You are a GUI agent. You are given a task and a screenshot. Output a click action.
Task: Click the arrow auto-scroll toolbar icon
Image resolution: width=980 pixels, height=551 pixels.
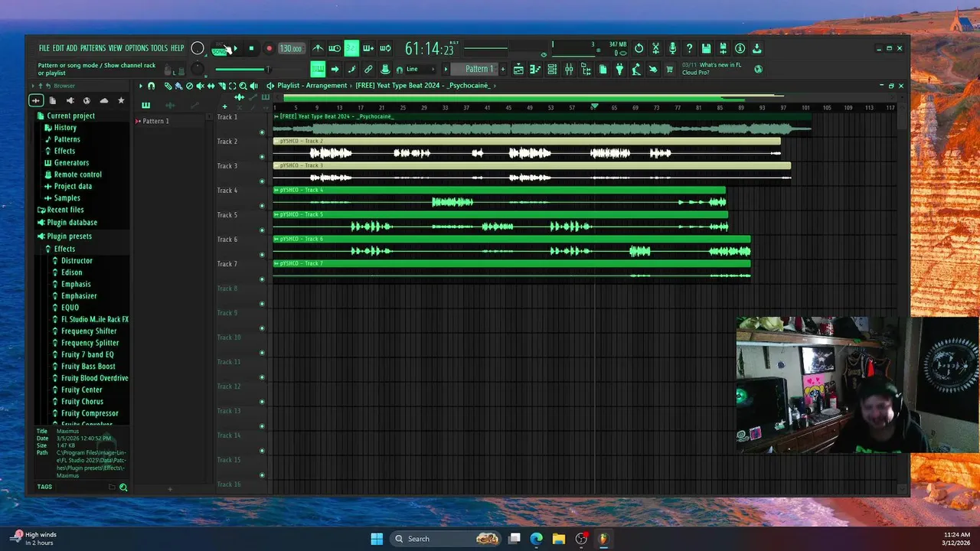[x=335, y=69]
